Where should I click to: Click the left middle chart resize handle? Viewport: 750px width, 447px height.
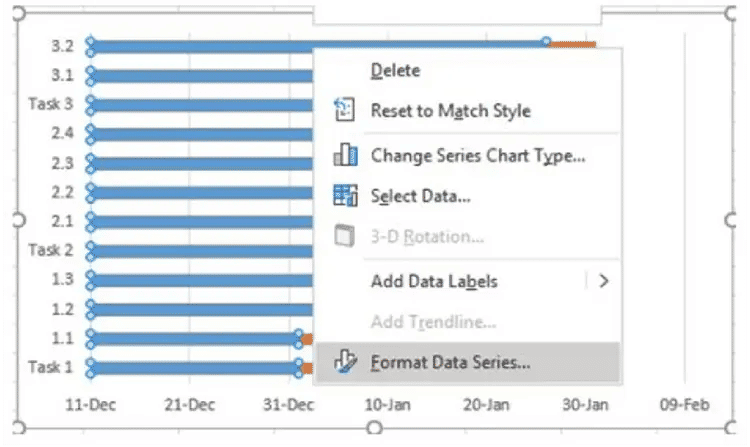click(x=18, y=220)
